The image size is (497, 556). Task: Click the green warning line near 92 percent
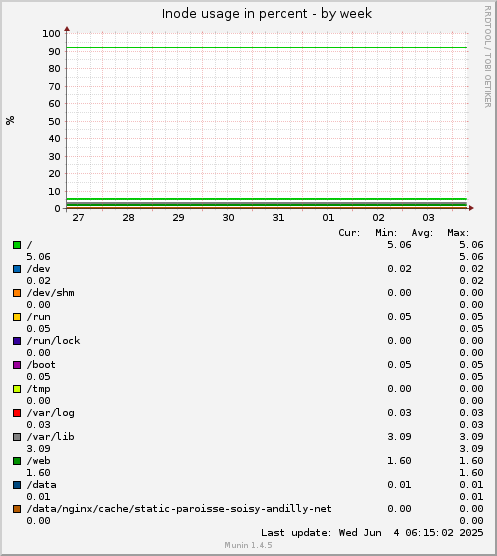point(267,47)
